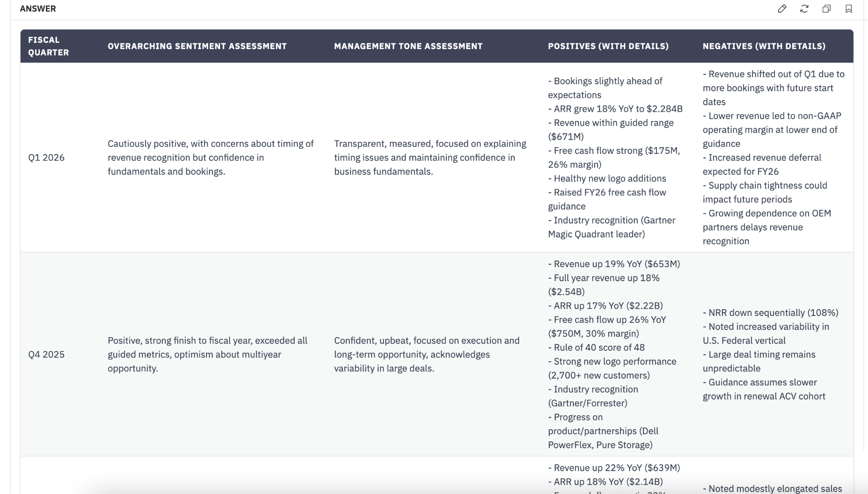The image size is (868, 494).
Task: Click the pencil edit icon
Action: (x=782, y=9)
